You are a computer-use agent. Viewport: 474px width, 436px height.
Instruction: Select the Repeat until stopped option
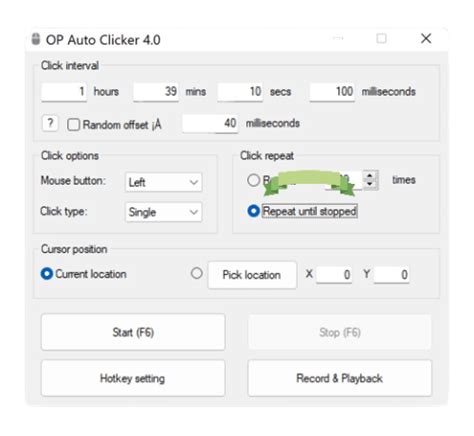253,211
